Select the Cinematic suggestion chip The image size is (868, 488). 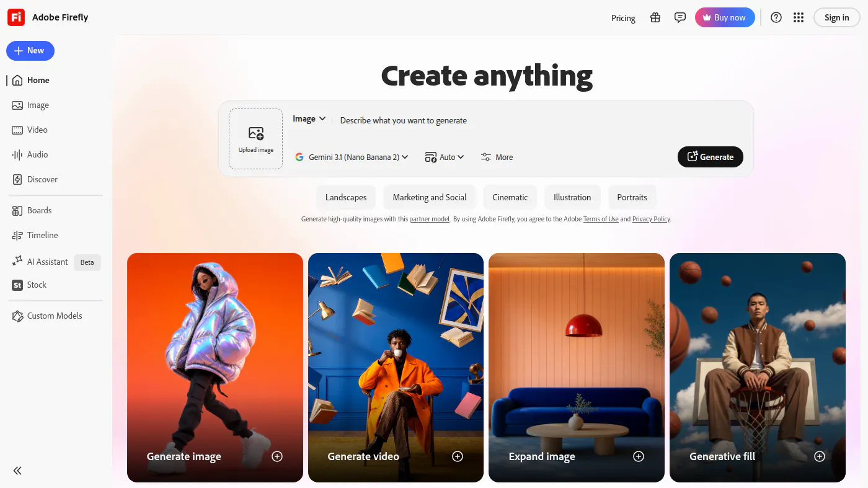(510, 197)
